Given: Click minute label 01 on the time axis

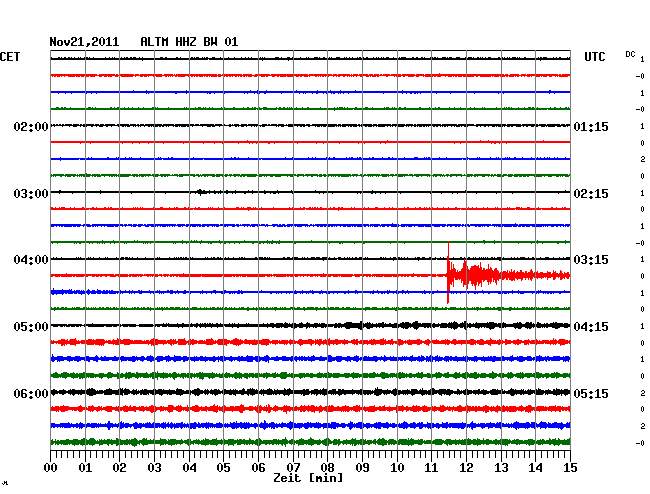Looking at the screenshot, I should point(85,467).
